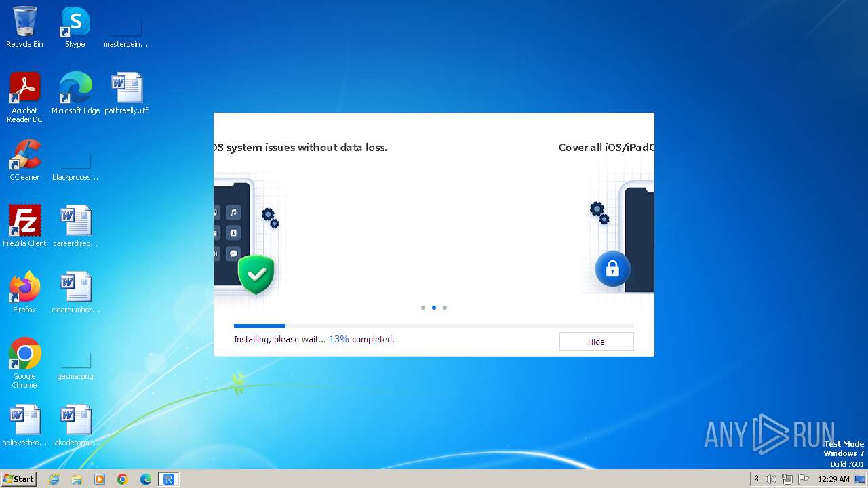Select the careerdirec... Word document
The width and height of the screenshot is (868, 488).
pos(75,226)
